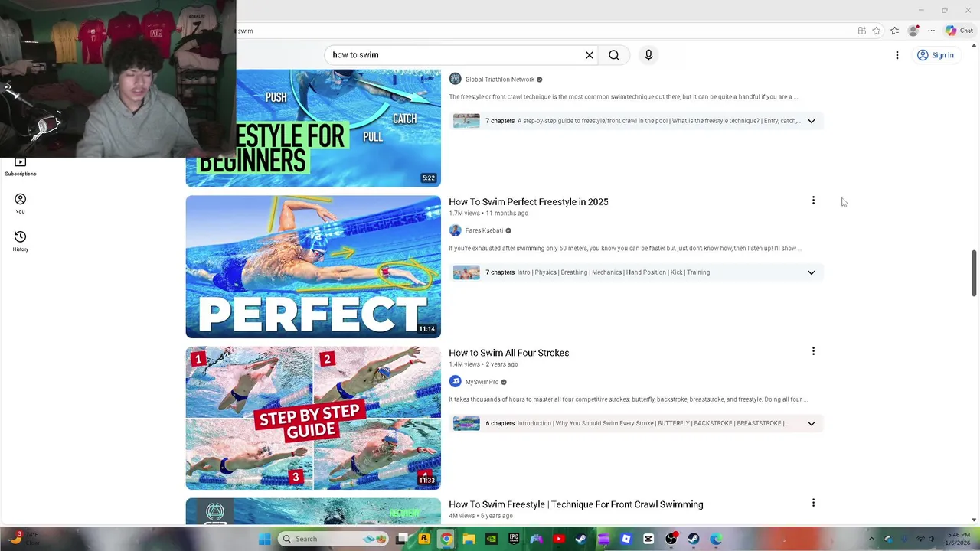The height and width of the screenshot is (551, 980).
Task: Open Chrome from the taskbar
Action: [x=446, y=539]
